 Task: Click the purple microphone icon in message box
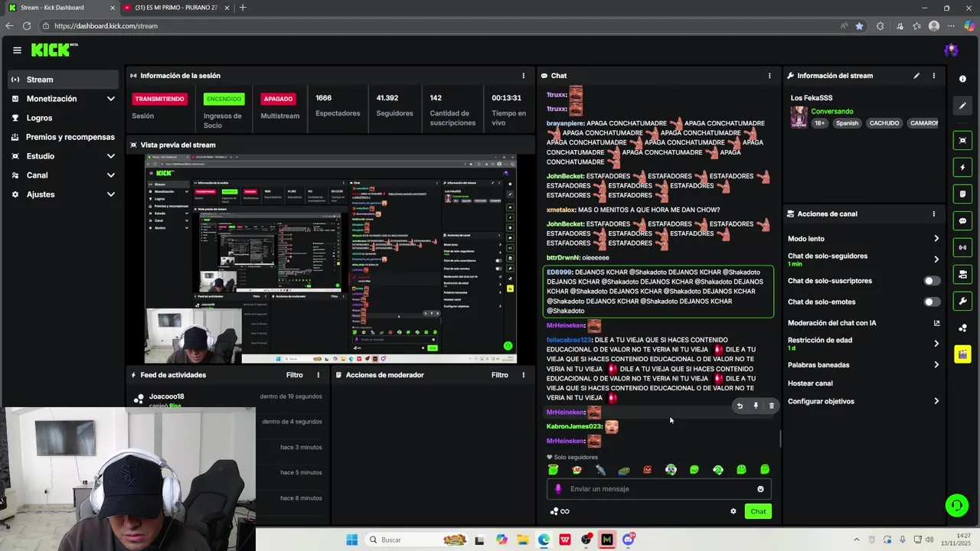click(x=557, y=489)
